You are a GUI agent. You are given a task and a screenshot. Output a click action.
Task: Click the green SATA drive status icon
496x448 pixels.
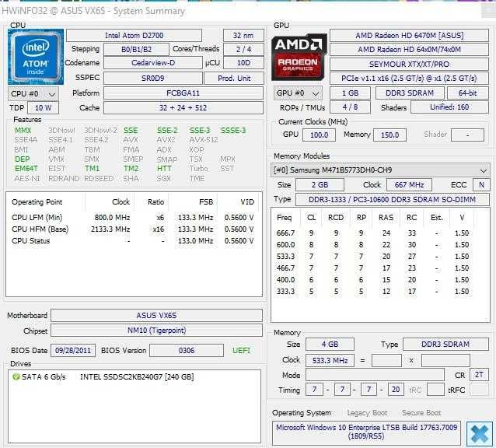16,376
